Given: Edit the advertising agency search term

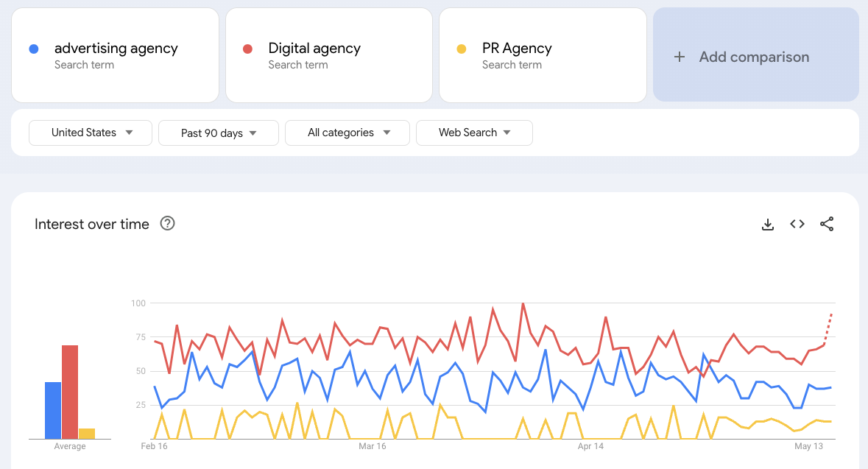Looking at the screenshot, I should [x=116, y=49].
